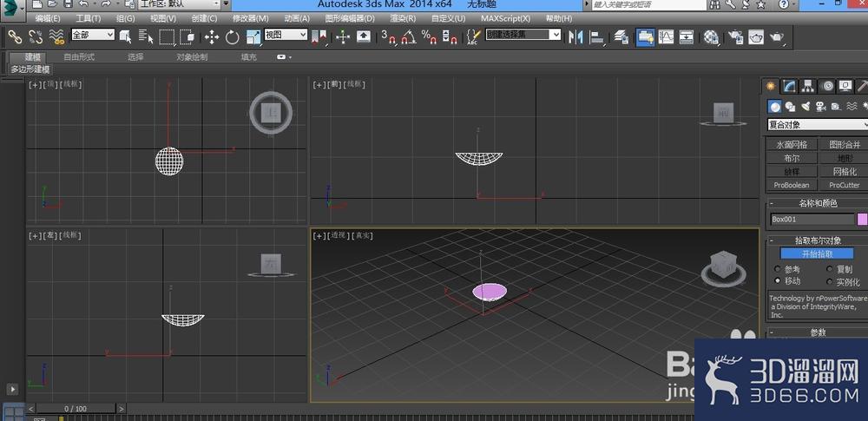Click the 开始拾取 button

tap(817, 253)
